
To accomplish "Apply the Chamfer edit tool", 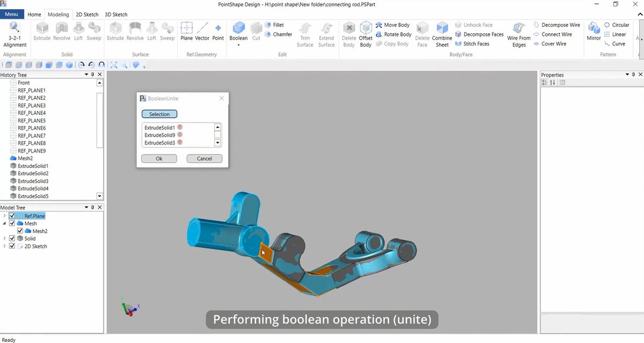I will coord(279,34).
